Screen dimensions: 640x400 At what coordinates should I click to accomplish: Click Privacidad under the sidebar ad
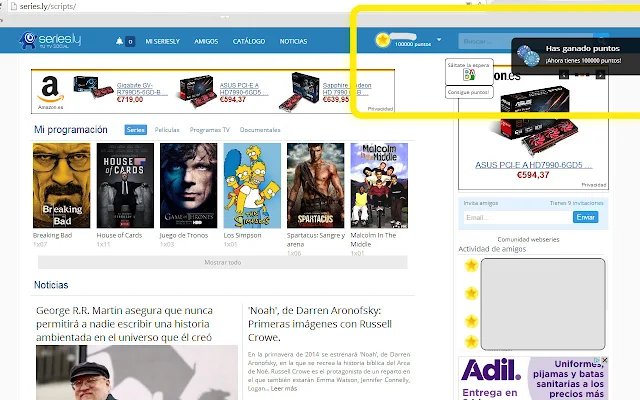[x=593, y=185]
